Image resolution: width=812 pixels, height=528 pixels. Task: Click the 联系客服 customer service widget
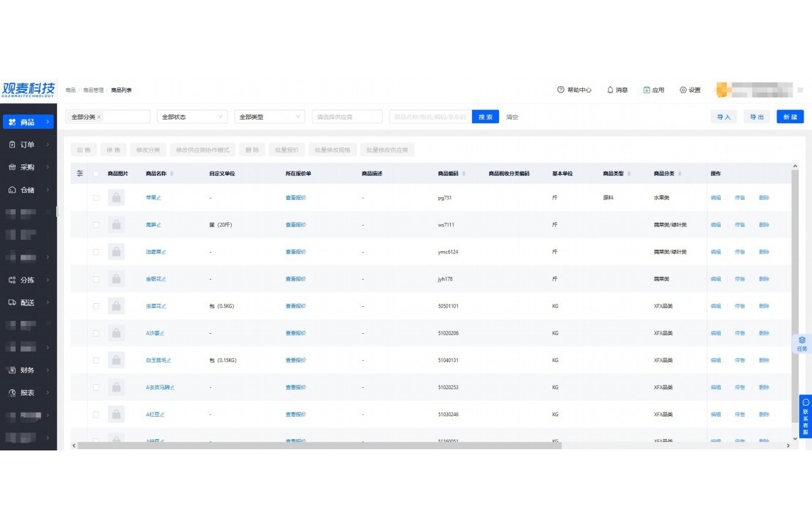point(805,416)
